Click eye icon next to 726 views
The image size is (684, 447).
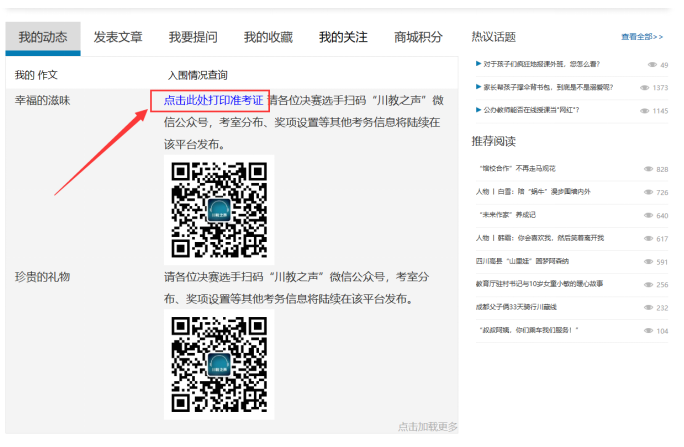[x=649, y=192]
